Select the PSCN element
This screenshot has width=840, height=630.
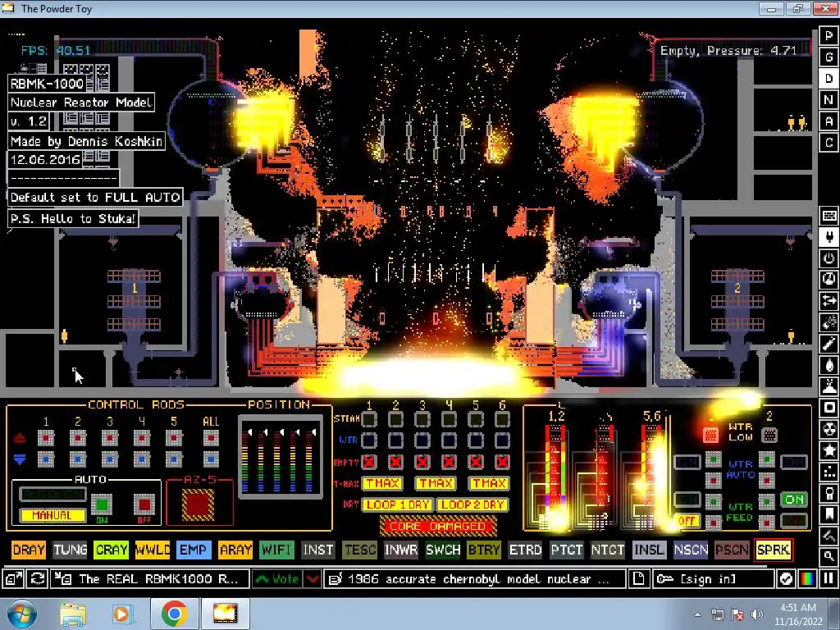pyautogui.click(x=733, y=550)
